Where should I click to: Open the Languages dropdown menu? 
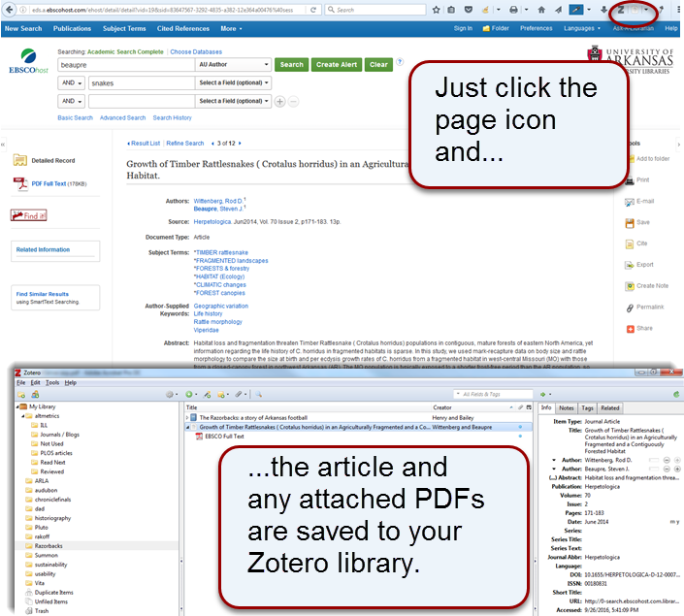[x=582, y=28]
